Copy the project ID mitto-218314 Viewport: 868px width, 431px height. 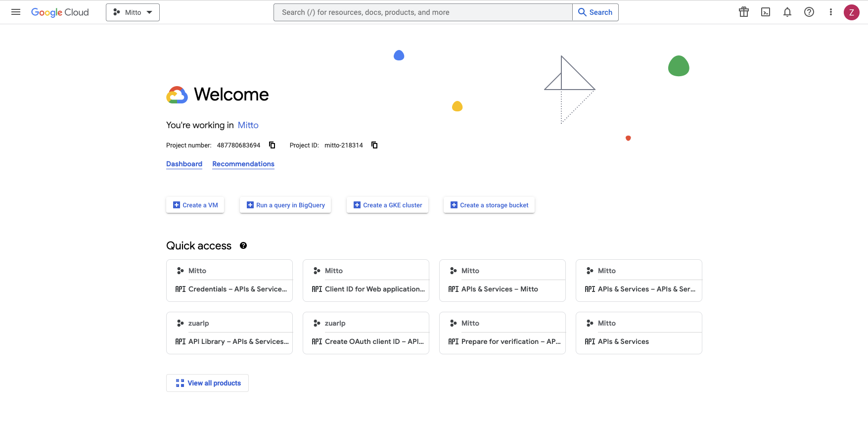pyautogui.click(x=374, y=145)
